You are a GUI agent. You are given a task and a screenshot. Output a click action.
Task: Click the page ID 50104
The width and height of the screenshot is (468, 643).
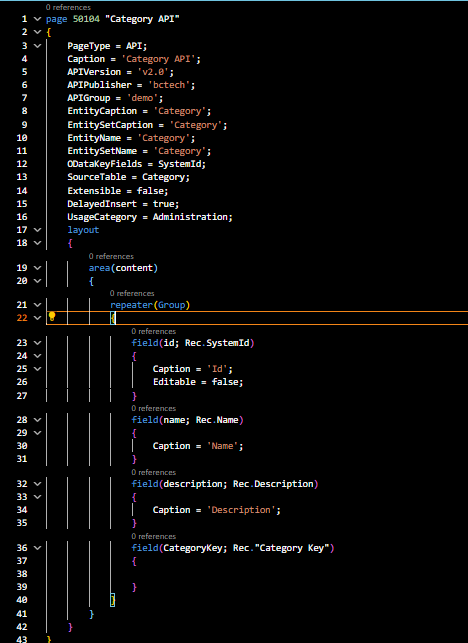[x=86, y=19]
